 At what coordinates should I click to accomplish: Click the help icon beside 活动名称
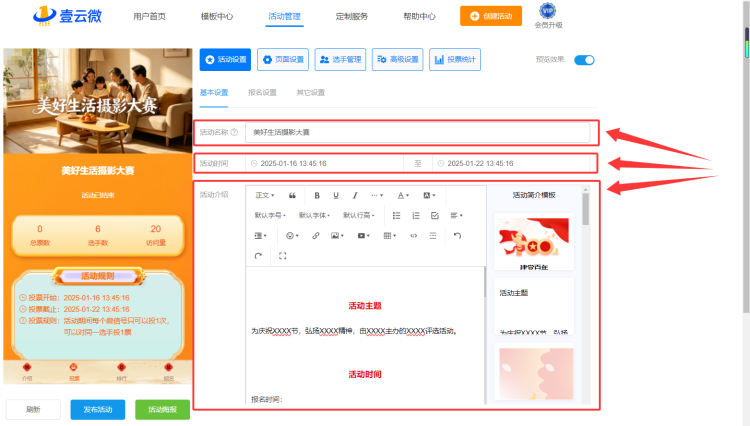(x=234, y=132)
